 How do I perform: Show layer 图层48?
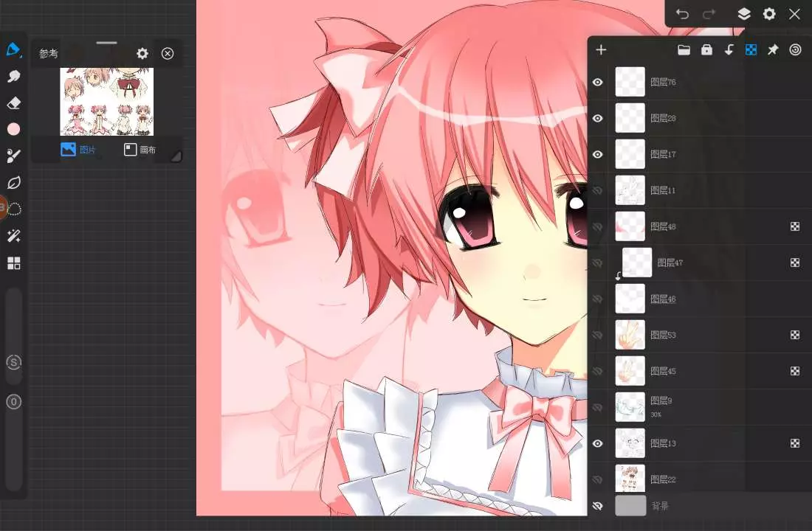[598, 226]
